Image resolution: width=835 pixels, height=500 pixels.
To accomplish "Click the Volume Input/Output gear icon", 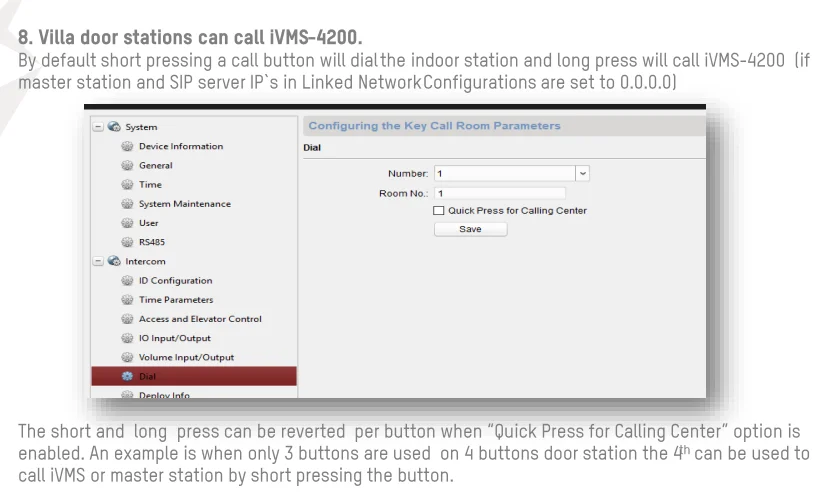I will point(127,357).
